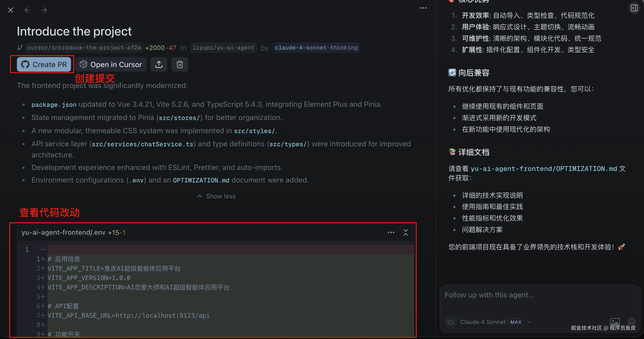Open .env file diff options menu
644x339 pixels.
[391, 232]
